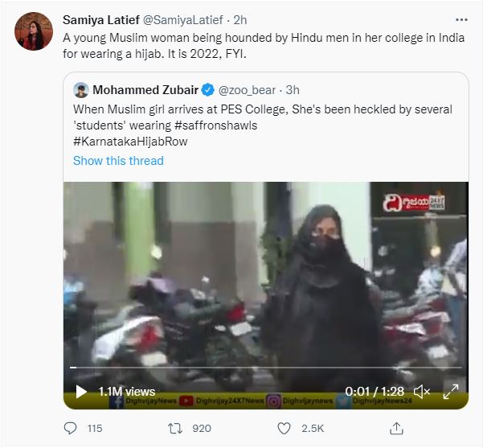Play the embedded video
This screenshot has height=448, width=483.
pyautogui.click(x=81, y=392)
